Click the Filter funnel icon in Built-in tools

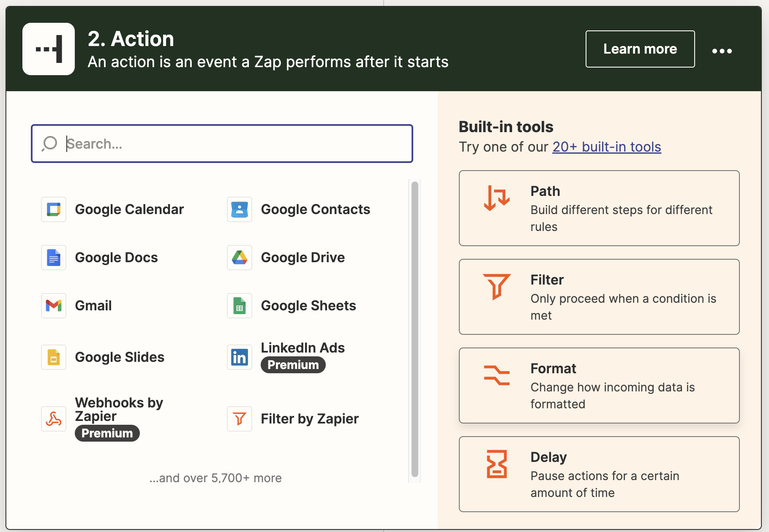[x=497, y=287]
